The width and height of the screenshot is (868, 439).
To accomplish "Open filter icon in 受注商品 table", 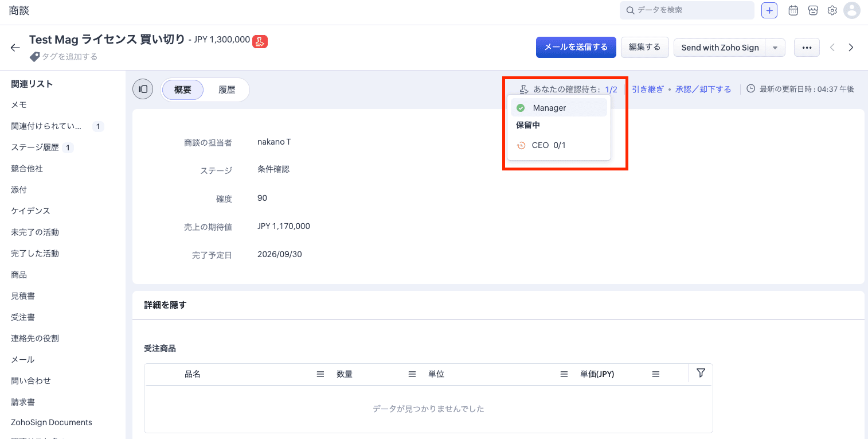I will (x=701, y=373).
